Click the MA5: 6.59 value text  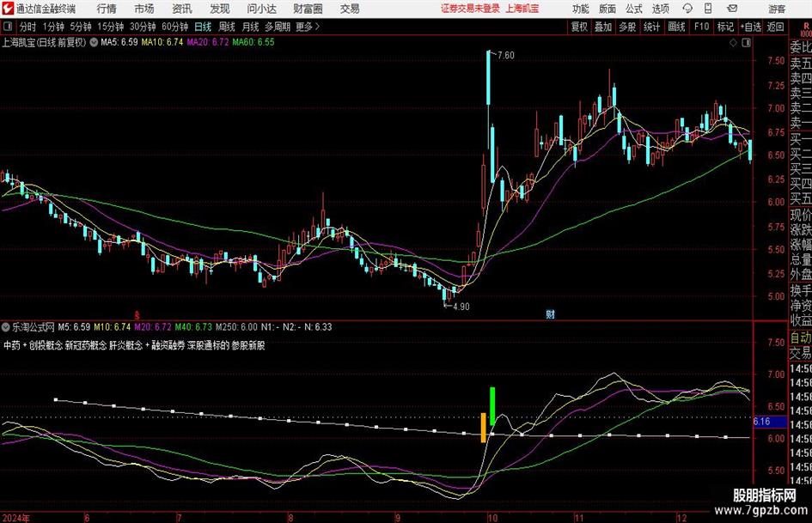[x=119, y=42]
